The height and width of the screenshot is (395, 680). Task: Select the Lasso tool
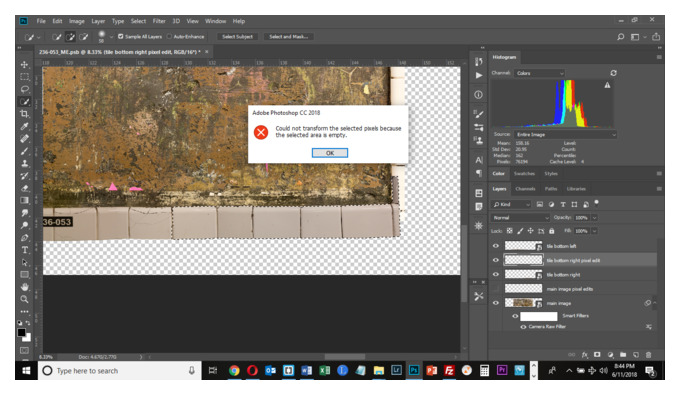[x=25, y=89]
